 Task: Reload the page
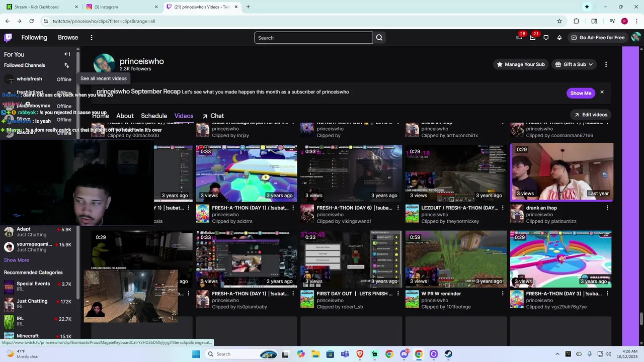point(31,21)
